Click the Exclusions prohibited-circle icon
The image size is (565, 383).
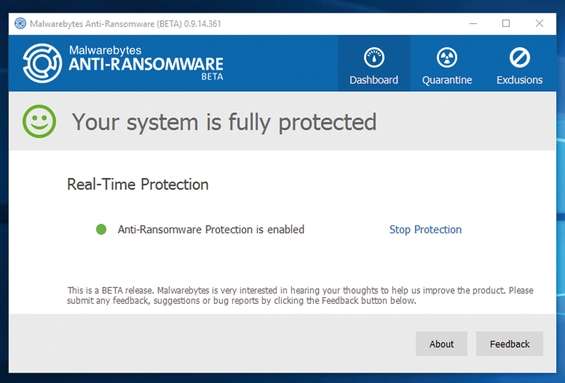tap(520, 58)
